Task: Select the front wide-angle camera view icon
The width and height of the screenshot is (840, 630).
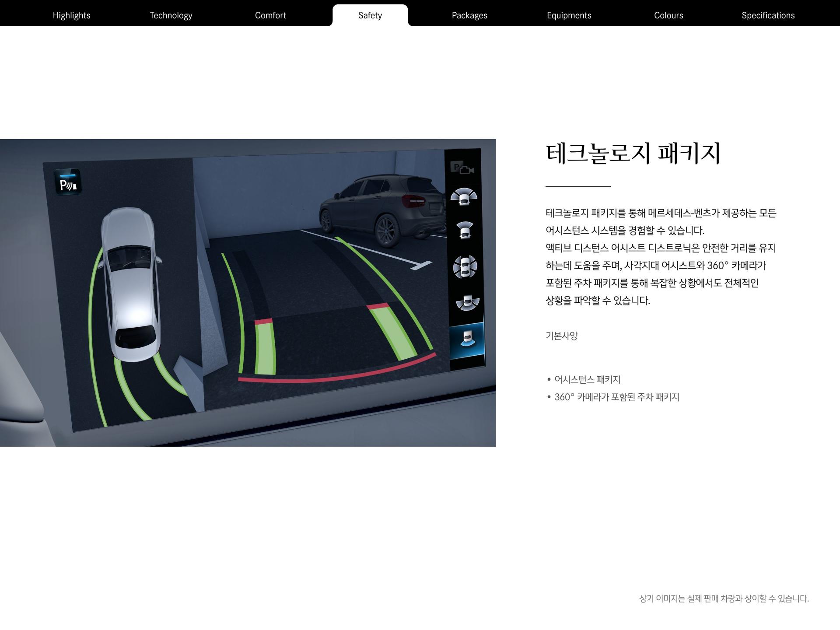Action: click(x=464, y=196)
